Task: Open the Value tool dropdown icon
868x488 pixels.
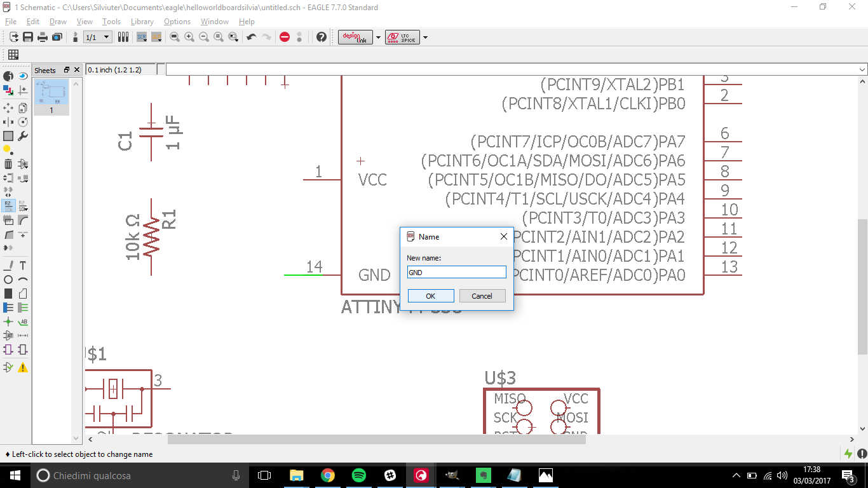Action: pyautogui.click(x=23, y=205)
